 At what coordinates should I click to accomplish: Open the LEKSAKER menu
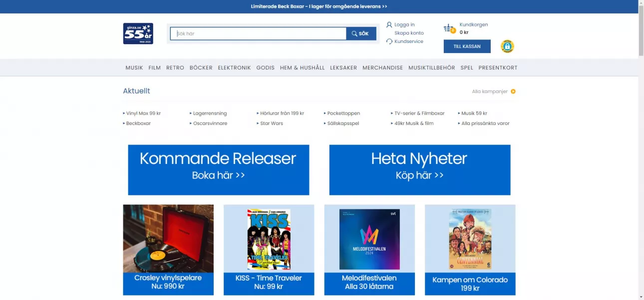point(343,67)
